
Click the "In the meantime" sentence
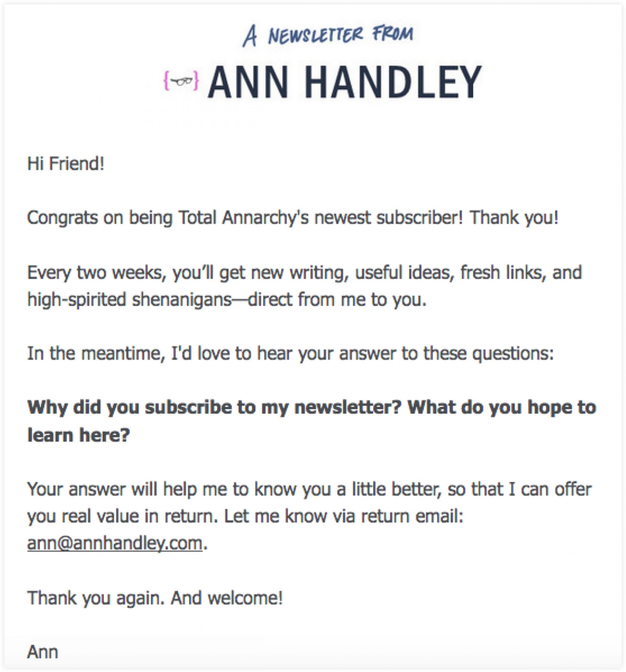pos(290,354)
